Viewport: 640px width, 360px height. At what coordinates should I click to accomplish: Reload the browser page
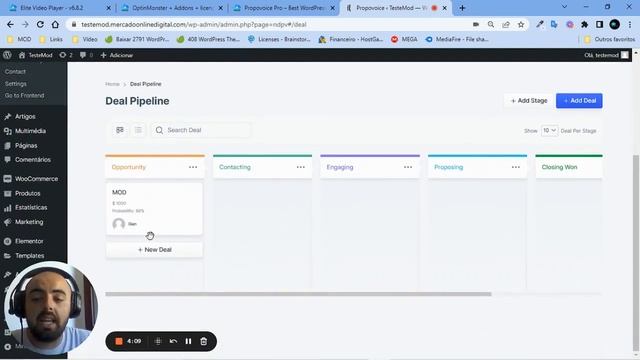point(40,24)
